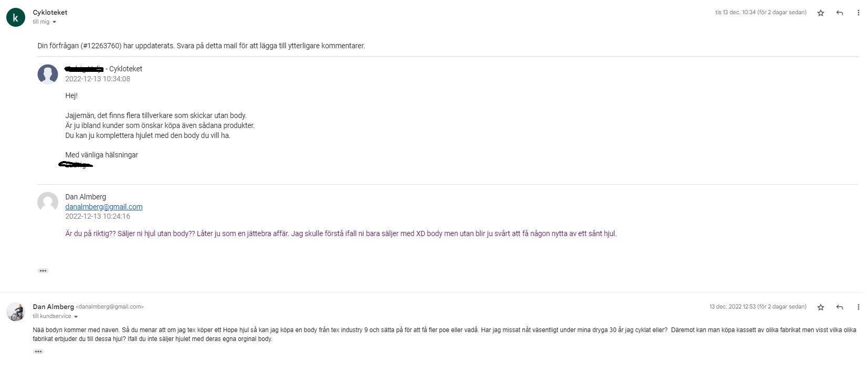Click the green "k" sender avatar
Screen dimensions: 868x372
pyautogui.click(x=16, y=17)
